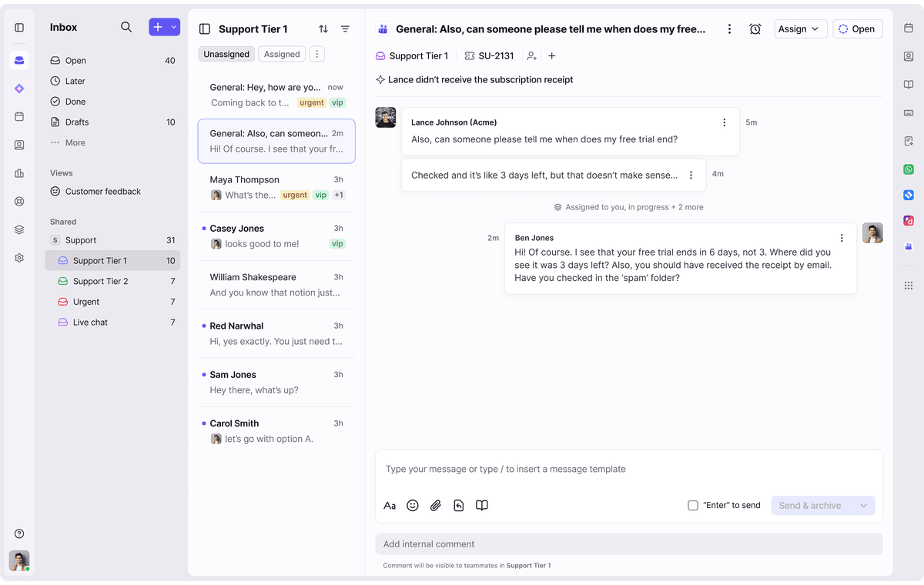This screenshot has height=585, width=924.
Task: Open the Maya Thompson conversation
Action: point(276,187)
